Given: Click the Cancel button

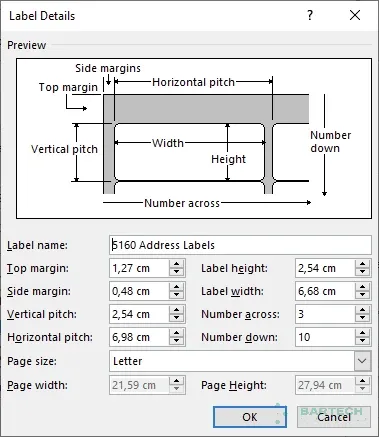Looking at the screenshot, I should [x=334, y=417].
